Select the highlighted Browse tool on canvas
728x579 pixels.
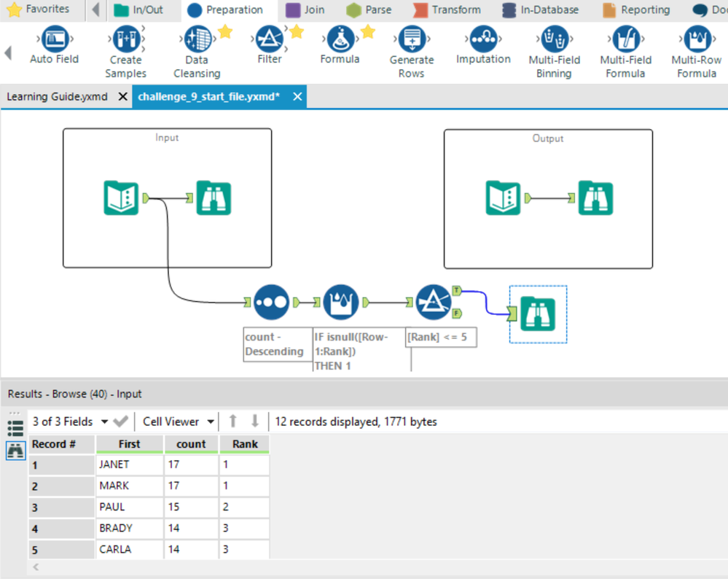tap(538, 314)
